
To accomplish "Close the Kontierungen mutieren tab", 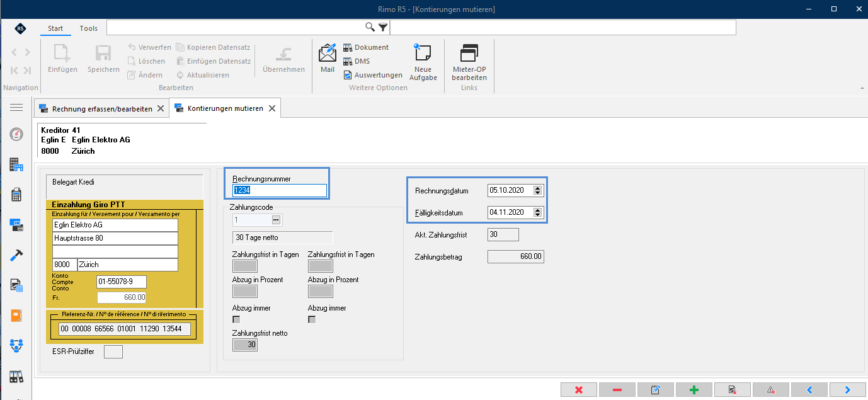I will 271,108.
